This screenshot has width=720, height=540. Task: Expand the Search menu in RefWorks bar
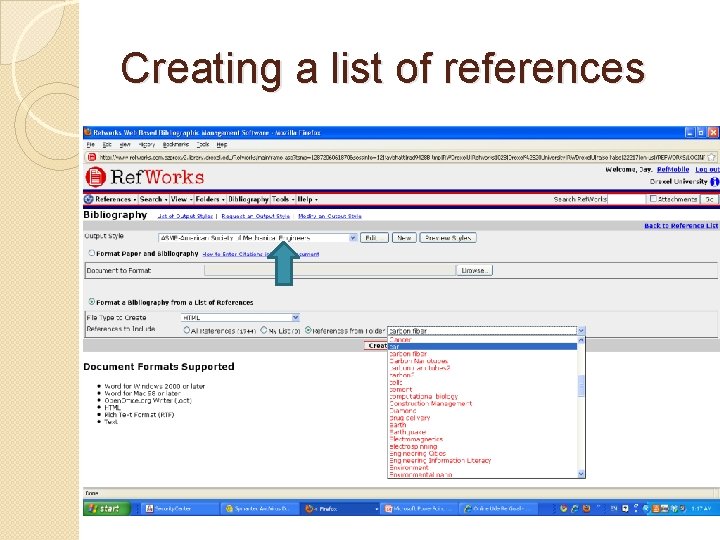pos(153,199)
